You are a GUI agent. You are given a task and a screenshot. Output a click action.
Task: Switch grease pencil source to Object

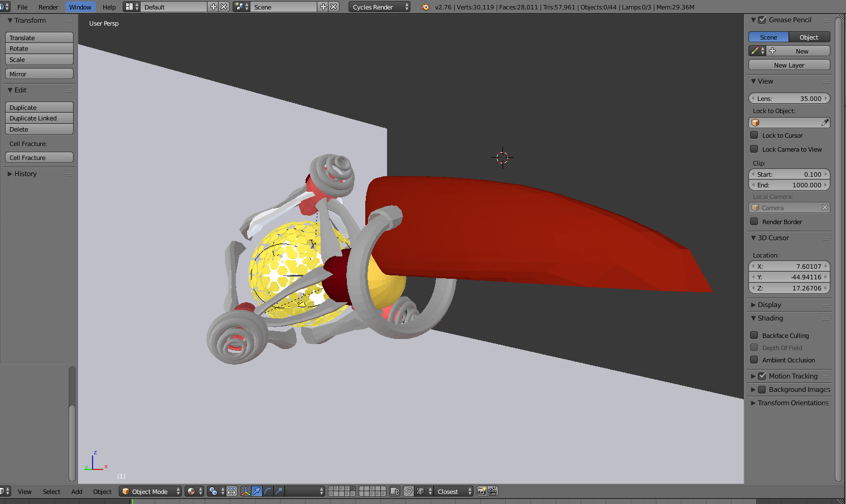(809, 37)
